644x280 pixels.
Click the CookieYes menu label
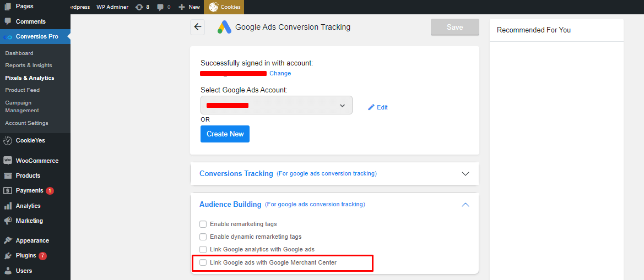point(30,140)
